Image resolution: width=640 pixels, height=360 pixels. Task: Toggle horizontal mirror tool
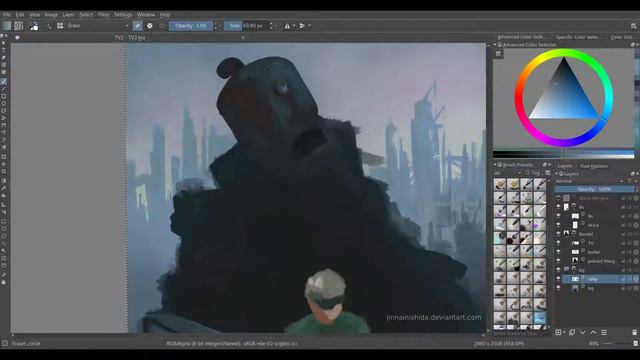point(287,26)
